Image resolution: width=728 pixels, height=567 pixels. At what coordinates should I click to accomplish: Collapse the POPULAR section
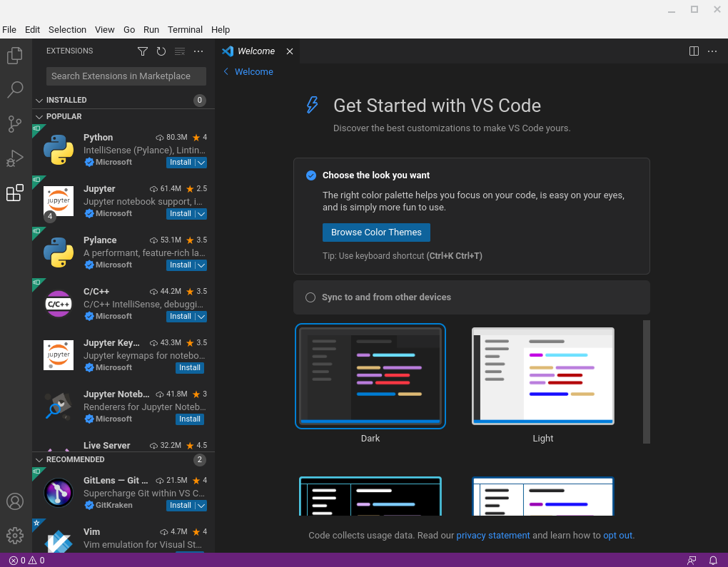click(39, 116)
